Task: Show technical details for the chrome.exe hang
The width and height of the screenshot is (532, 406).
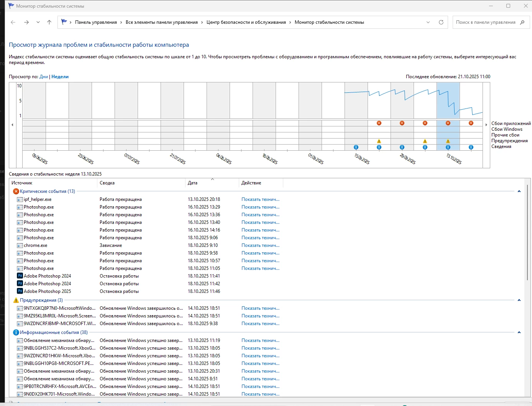Action: point(260,245)
